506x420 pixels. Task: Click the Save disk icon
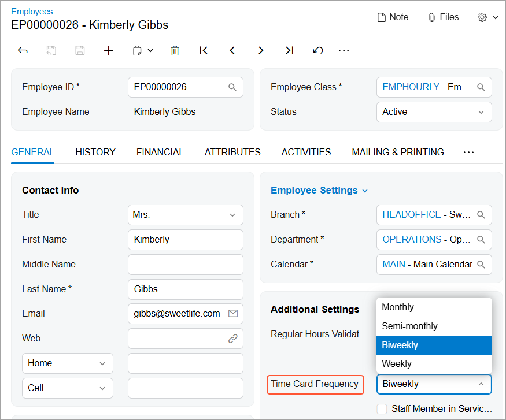80,50
